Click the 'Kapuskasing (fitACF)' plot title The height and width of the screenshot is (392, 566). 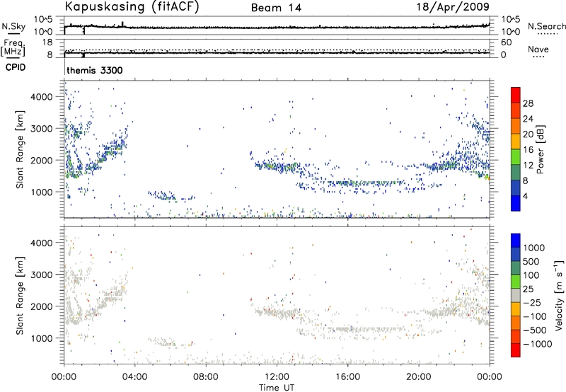point(132,7)
